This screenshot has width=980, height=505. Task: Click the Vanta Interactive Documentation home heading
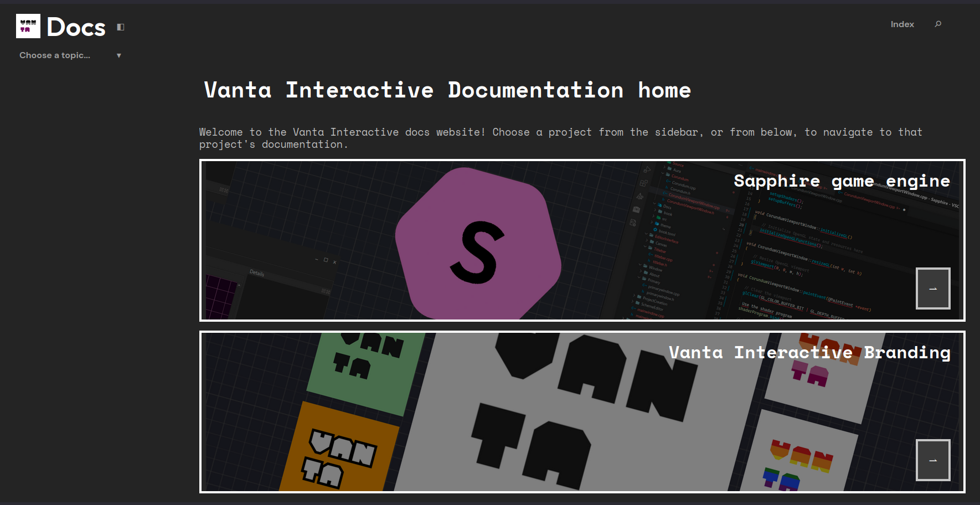pos(447,90)
